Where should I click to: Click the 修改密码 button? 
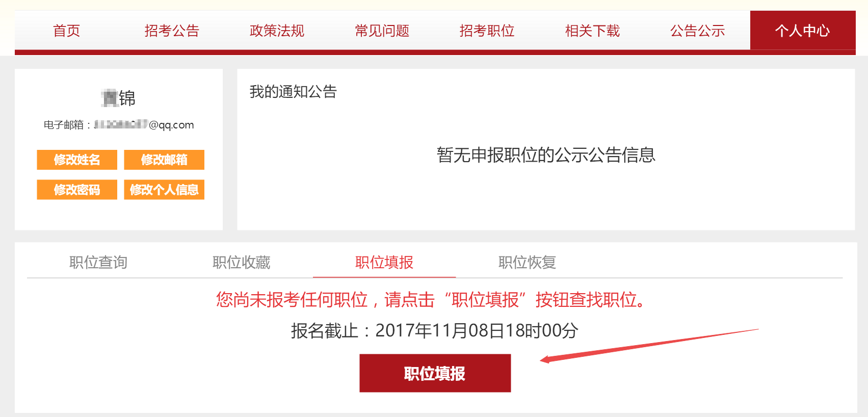coord(77,190)
